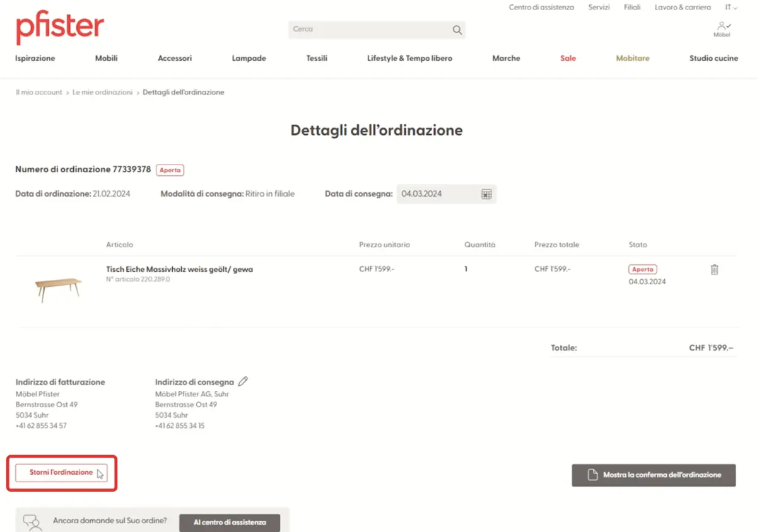Click the search magnifier icon
The height and width of the screenshot is (532, 757).
point(457,30)
